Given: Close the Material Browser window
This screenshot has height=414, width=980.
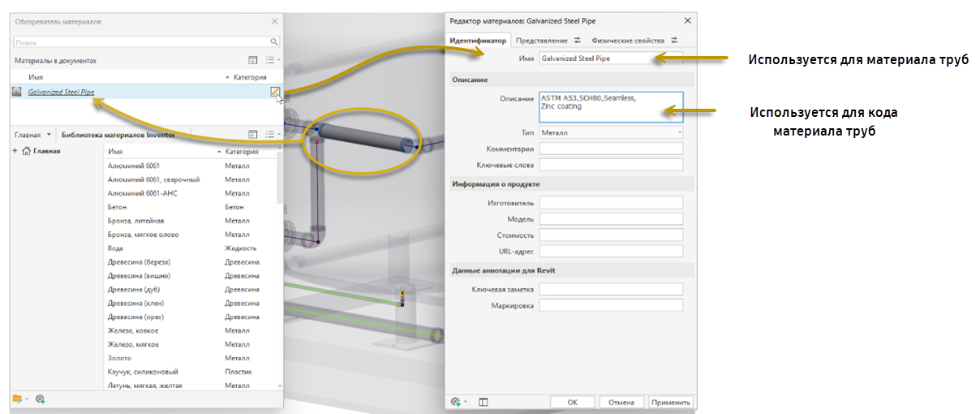Looking at the screenshot, I should tap(274, 21).
